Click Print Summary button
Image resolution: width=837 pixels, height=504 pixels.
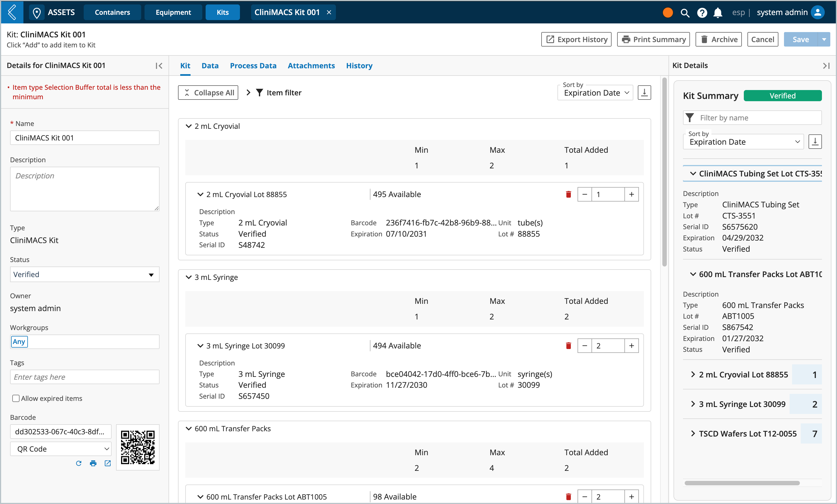pyautogui.click(x=654, y=39)
